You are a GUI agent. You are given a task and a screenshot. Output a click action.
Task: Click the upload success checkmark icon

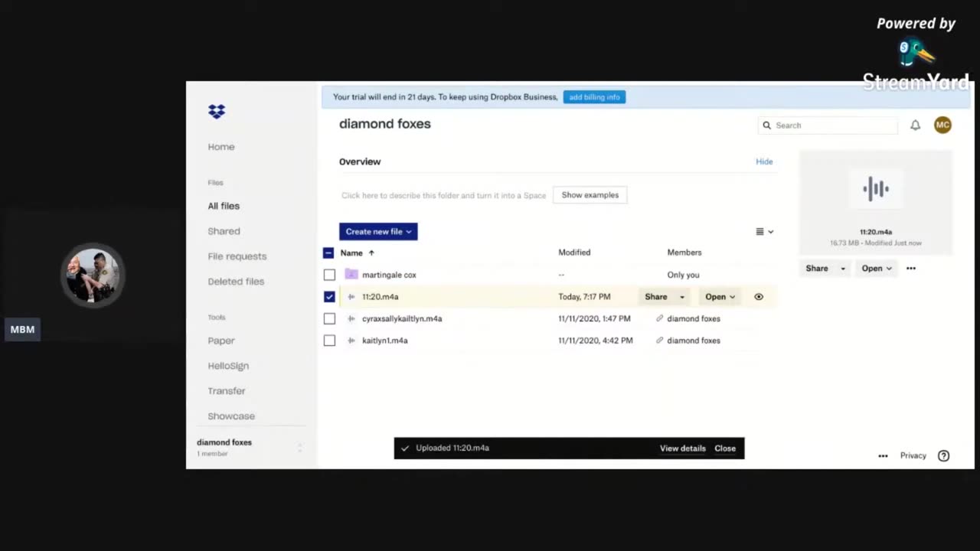(x=405, y=448)
